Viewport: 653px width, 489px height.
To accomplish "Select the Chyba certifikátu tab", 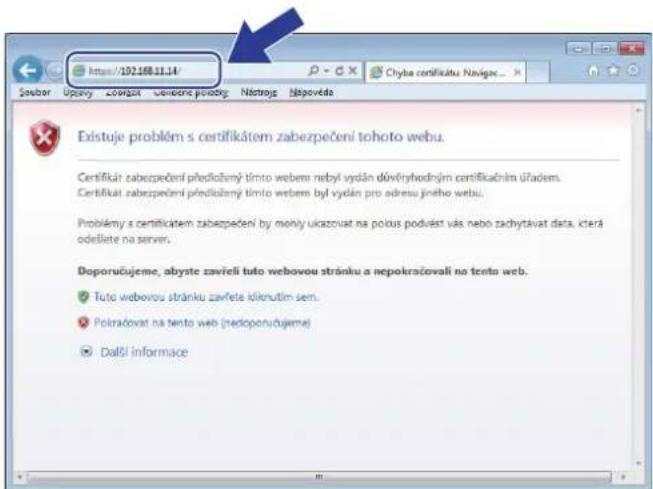I will point(445,72).
